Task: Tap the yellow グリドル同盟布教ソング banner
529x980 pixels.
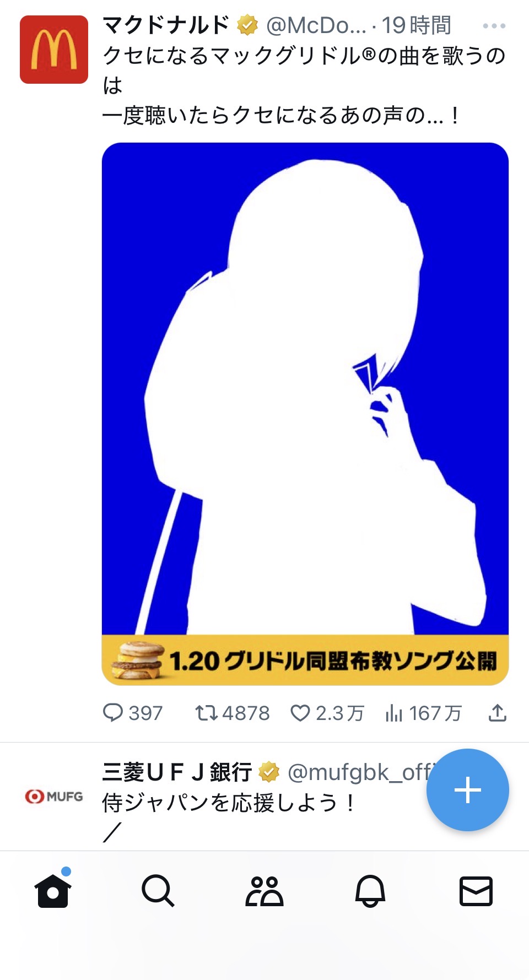Action: tap(305, 660)
